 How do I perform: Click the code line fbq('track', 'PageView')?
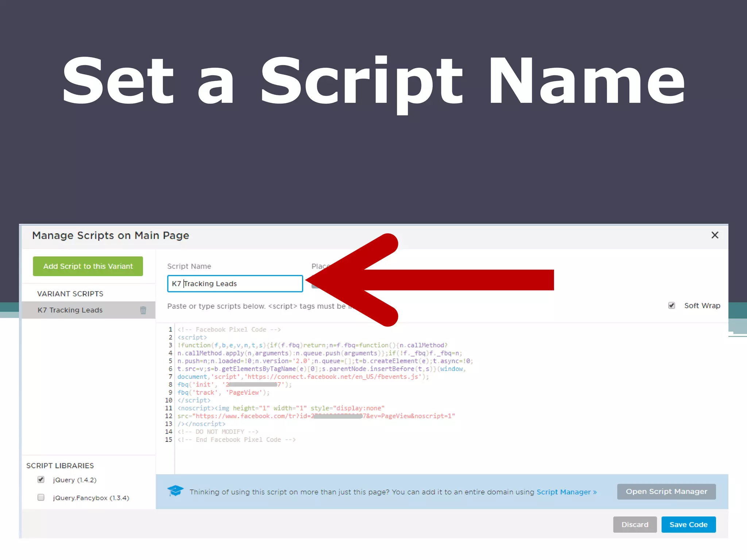click(x=223, y=392)
